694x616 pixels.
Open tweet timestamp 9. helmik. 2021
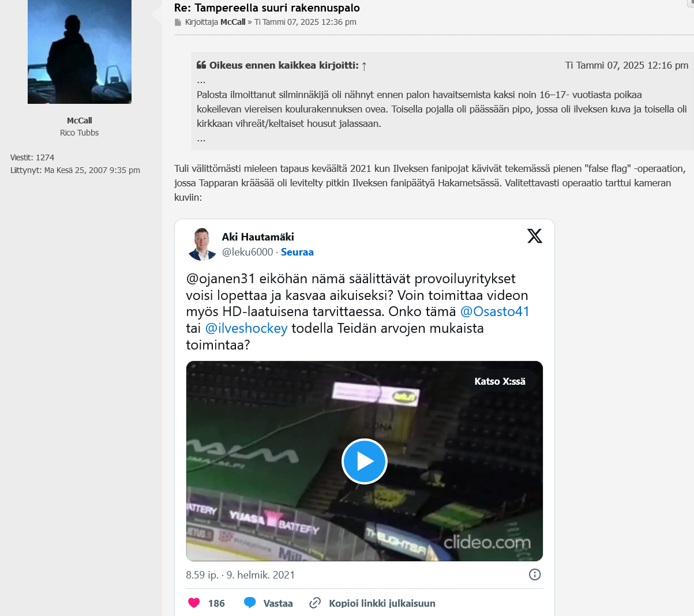pos(260,575)
